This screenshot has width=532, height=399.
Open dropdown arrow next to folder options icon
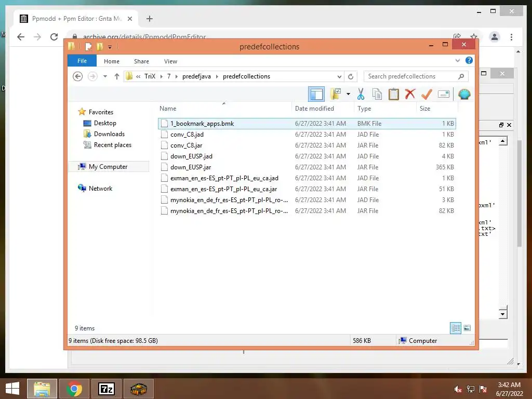(x=348, y=94)
